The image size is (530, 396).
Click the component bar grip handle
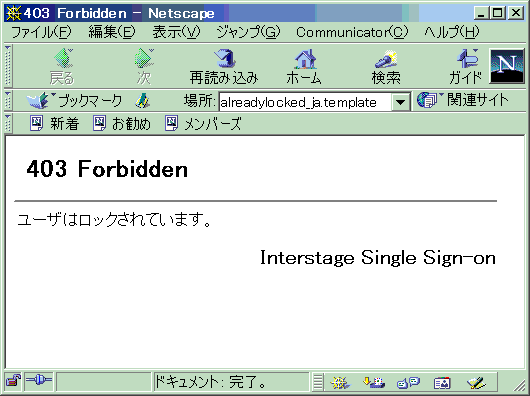coord(318,382)
